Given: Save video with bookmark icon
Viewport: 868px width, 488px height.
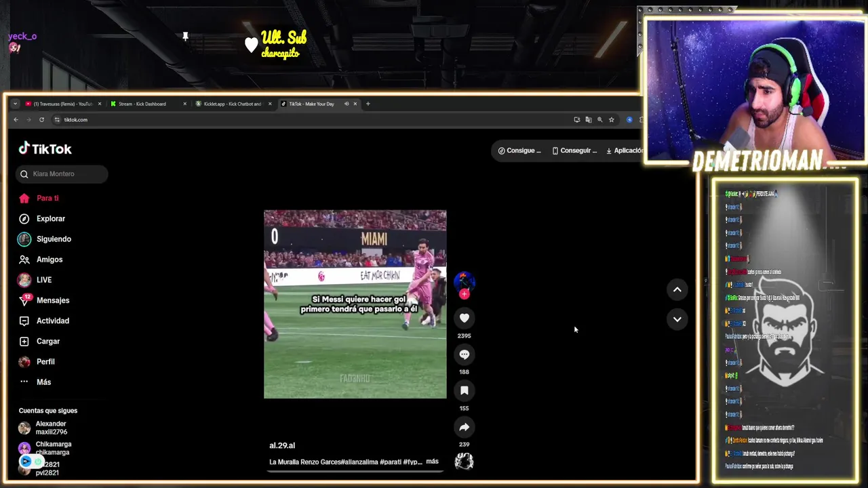Looking at the screenshot, I should (x=465, y=390).
